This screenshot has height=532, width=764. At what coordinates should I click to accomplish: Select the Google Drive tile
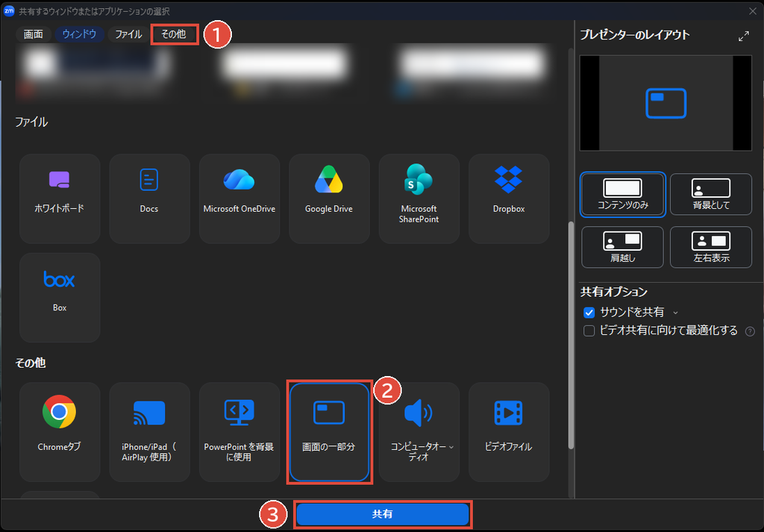[x=329, y=198]
